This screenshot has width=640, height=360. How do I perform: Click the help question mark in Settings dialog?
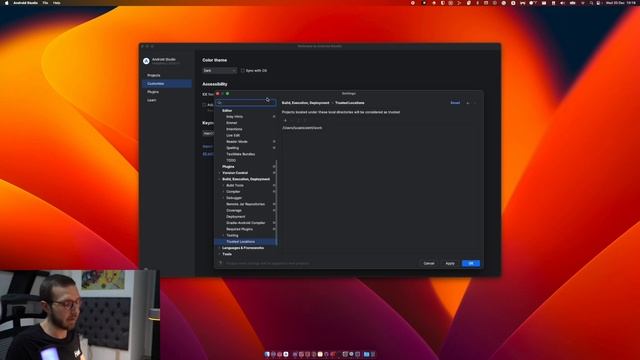click(220, 263)
